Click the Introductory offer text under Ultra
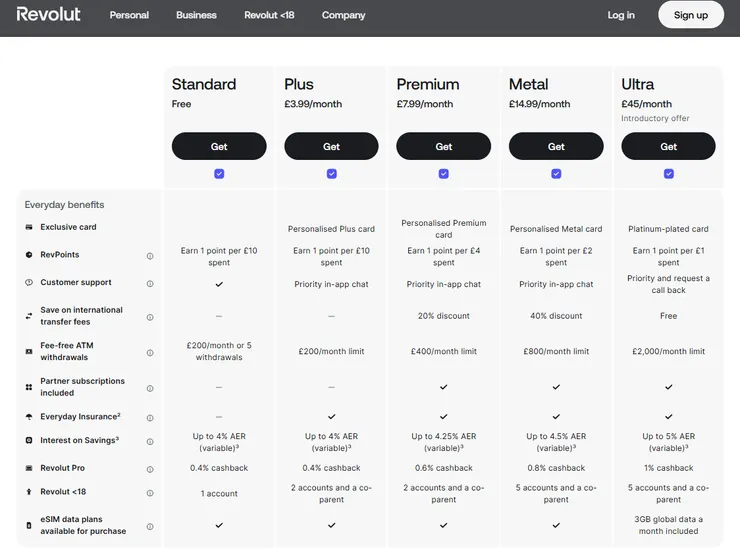The image size is (740, 549). point(655,118)
